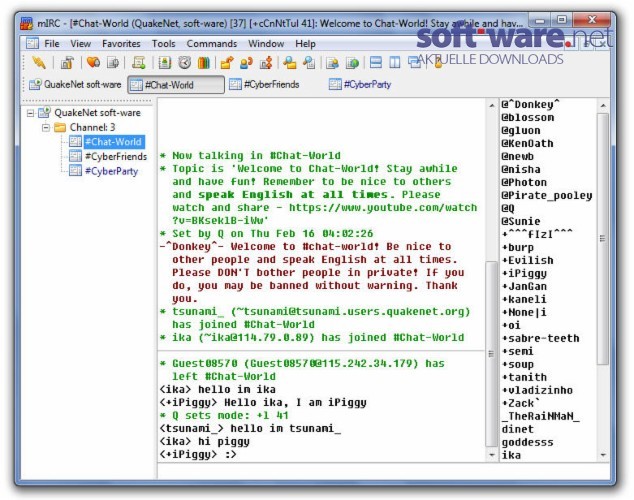This screenshot has width=634, height=500.
Task: Switch to #CyberParty switchbar tab
Action: pos(361,84)
